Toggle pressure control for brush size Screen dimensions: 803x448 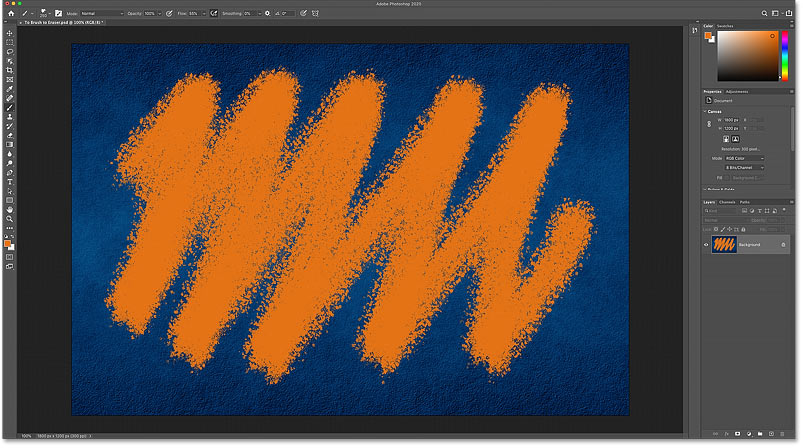click(303, 13)
